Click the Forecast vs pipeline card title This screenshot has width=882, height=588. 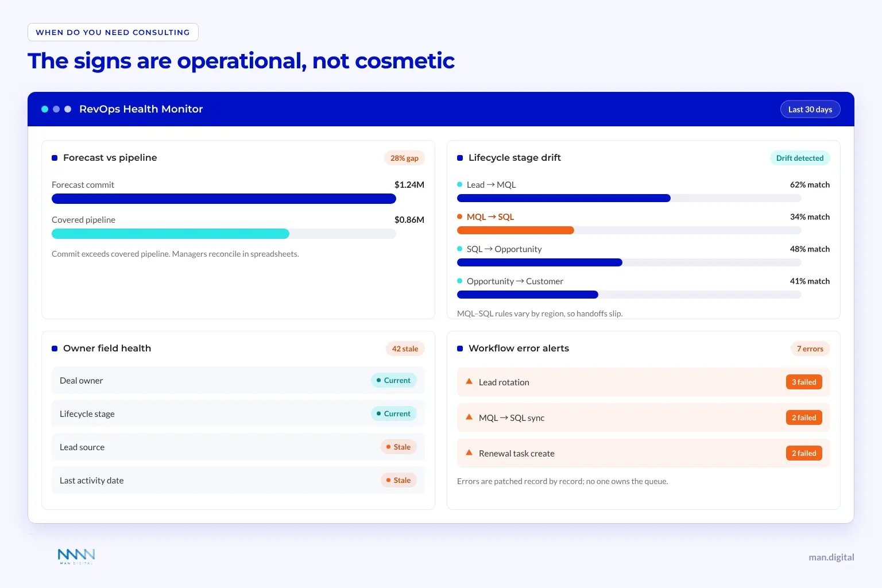(110, 157)
